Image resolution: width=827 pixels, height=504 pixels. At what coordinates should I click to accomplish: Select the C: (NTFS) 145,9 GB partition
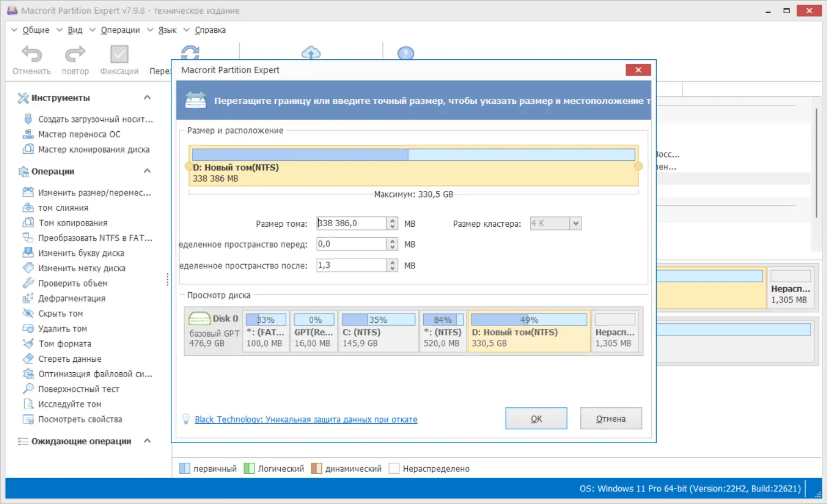[x=379, y=331]
